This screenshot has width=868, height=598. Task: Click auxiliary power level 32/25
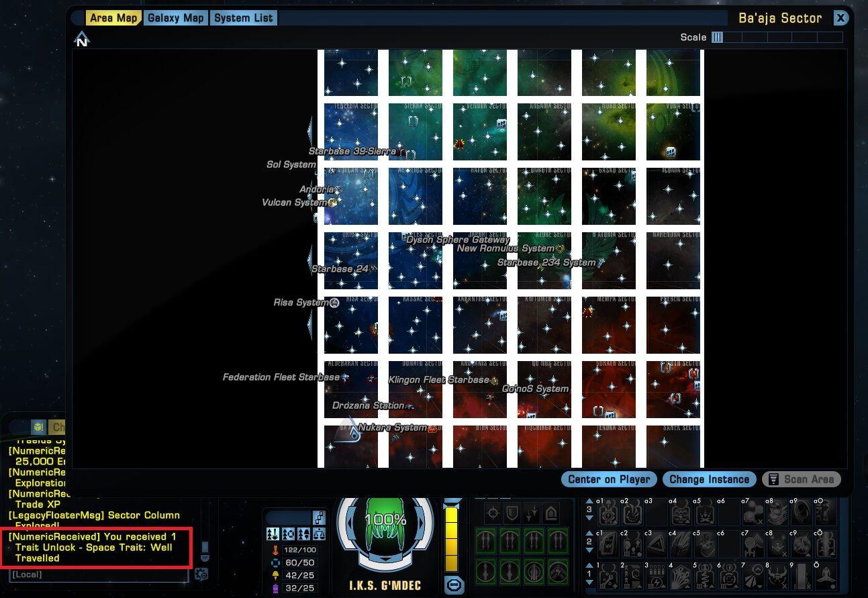301,588
